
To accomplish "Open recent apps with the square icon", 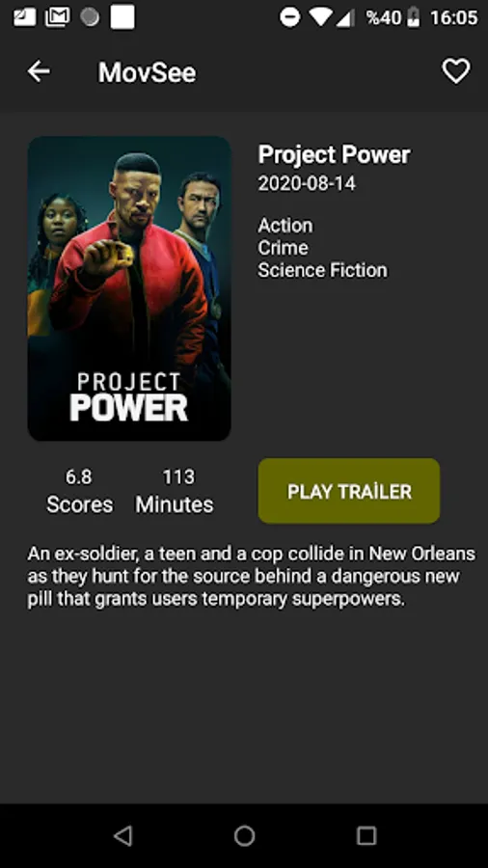I will (x=366, y=835).
